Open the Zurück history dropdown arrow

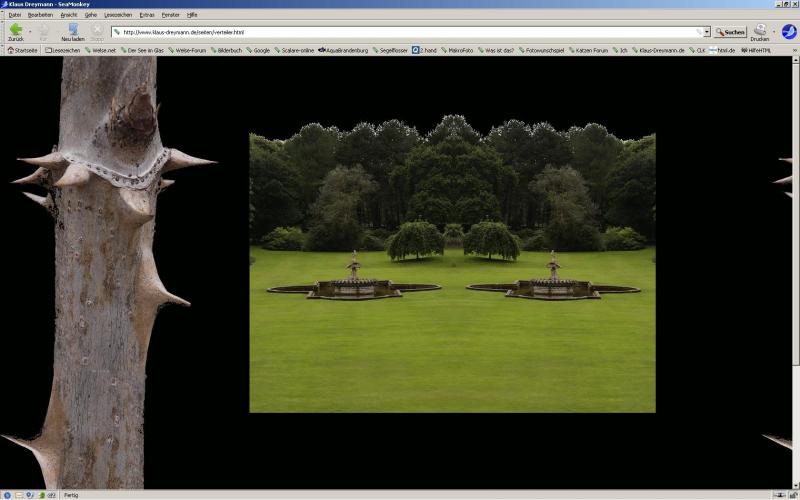(29, 32)
